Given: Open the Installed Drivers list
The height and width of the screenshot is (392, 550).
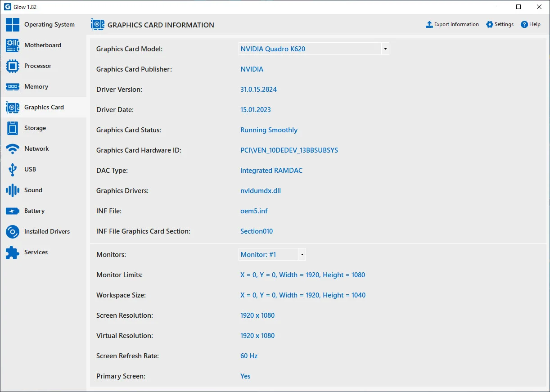Looking at the screenshot, I should 43,232.
